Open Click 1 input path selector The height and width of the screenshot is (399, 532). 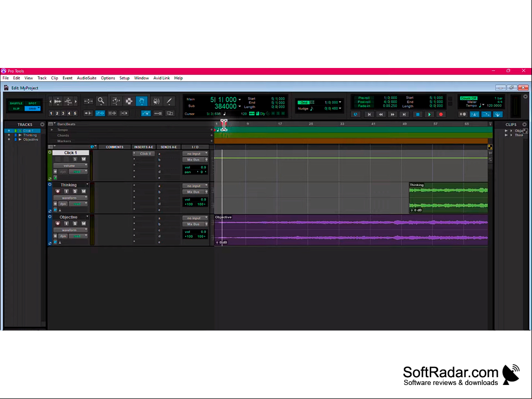[x=195, y=154]
